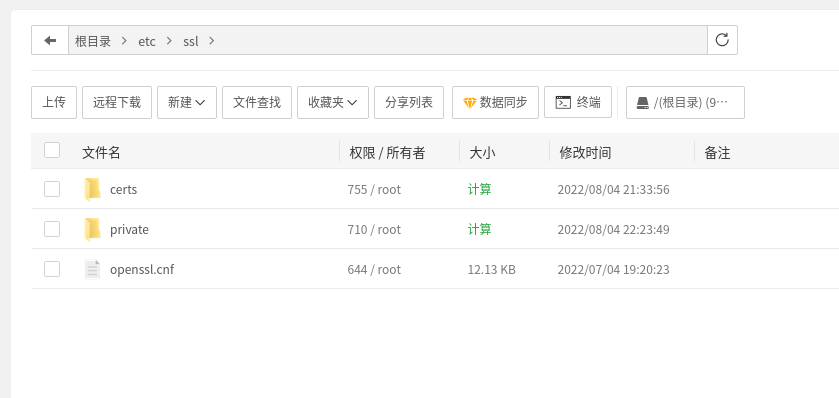This screenshot has width=839, height=398.
Task: Sort by 修改时间 column header
Action: (x=585, y=153)
